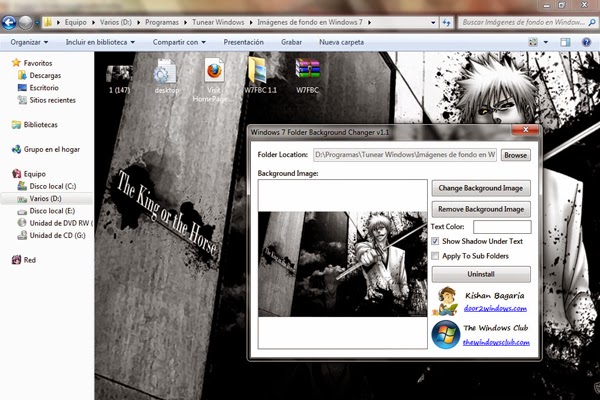Click Remove Background Image button
Screen dimensions: 600x400
tap(481, 209)
